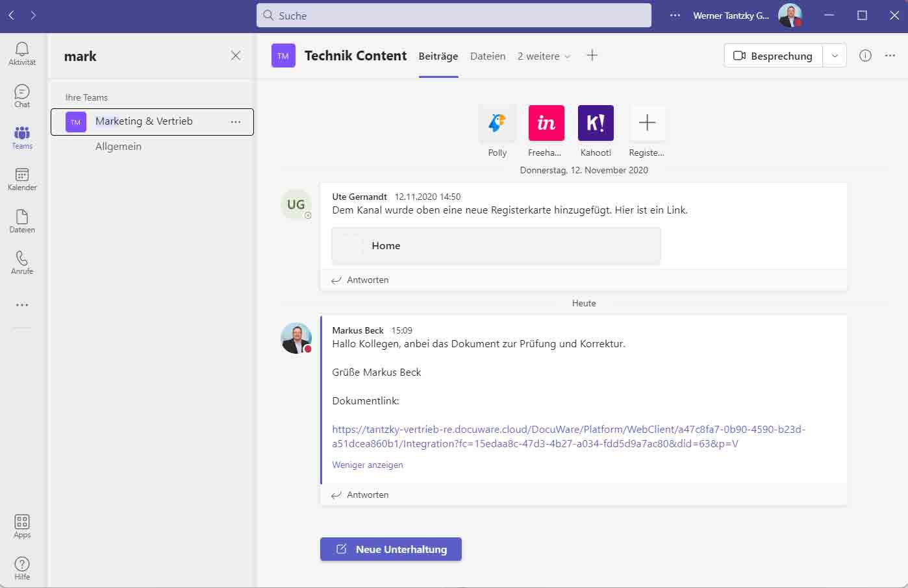
Task: Open Dateien in the left rail
Action: point(22,221)
